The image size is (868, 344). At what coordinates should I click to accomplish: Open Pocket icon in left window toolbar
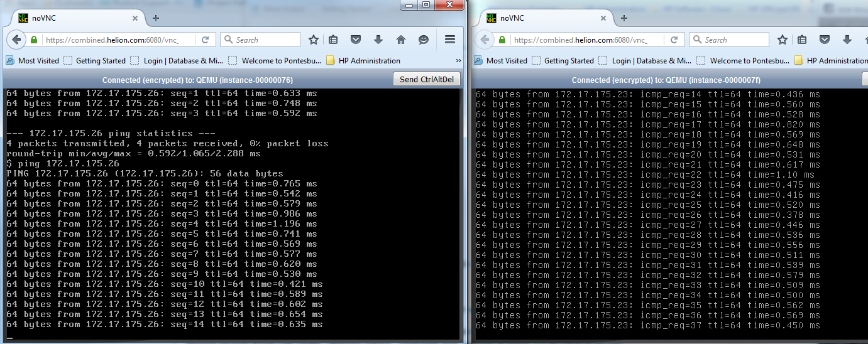[356, 40]
